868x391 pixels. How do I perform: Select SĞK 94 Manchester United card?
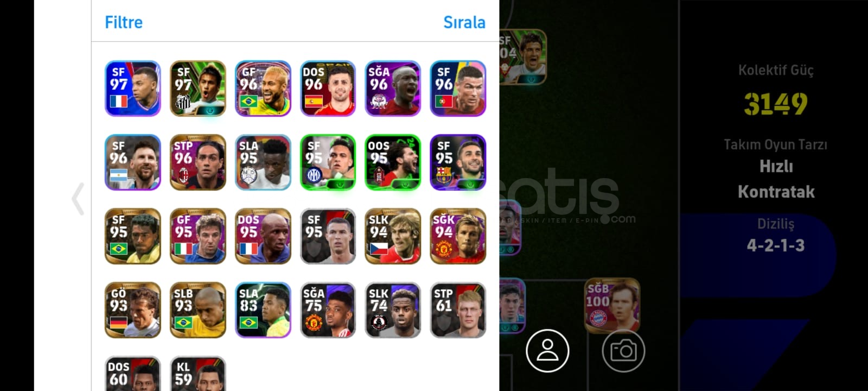click(458, 236)
